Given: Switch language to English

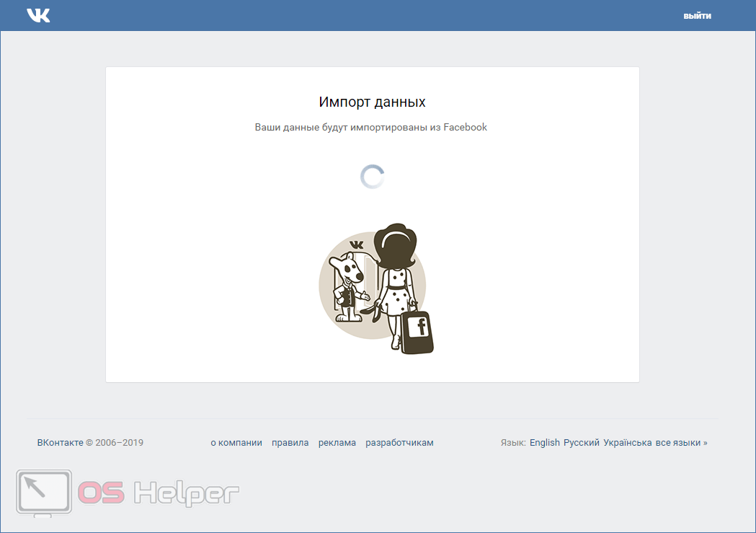Looking at the screenshot, I should point(544,443).
